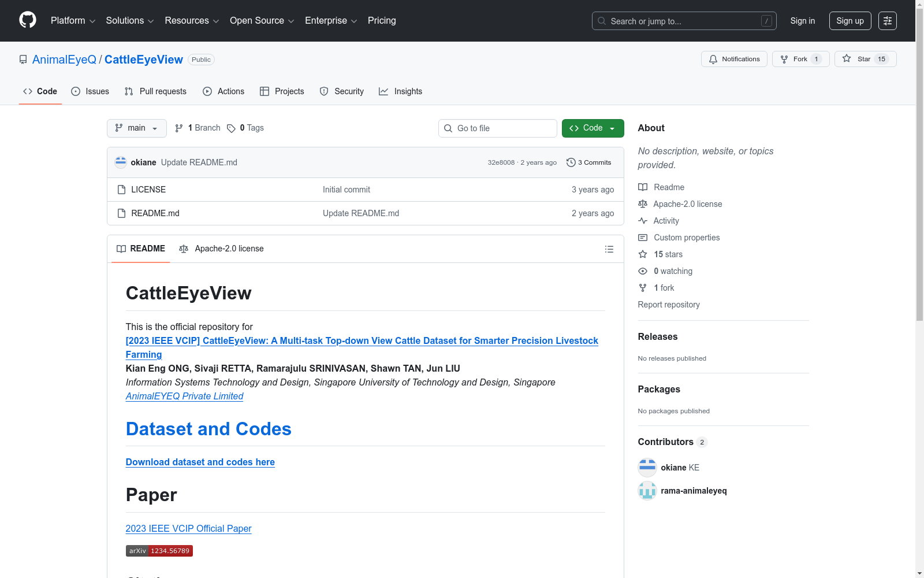
Task: Click the Notifications bell button
Action: (x=734, y=59)
